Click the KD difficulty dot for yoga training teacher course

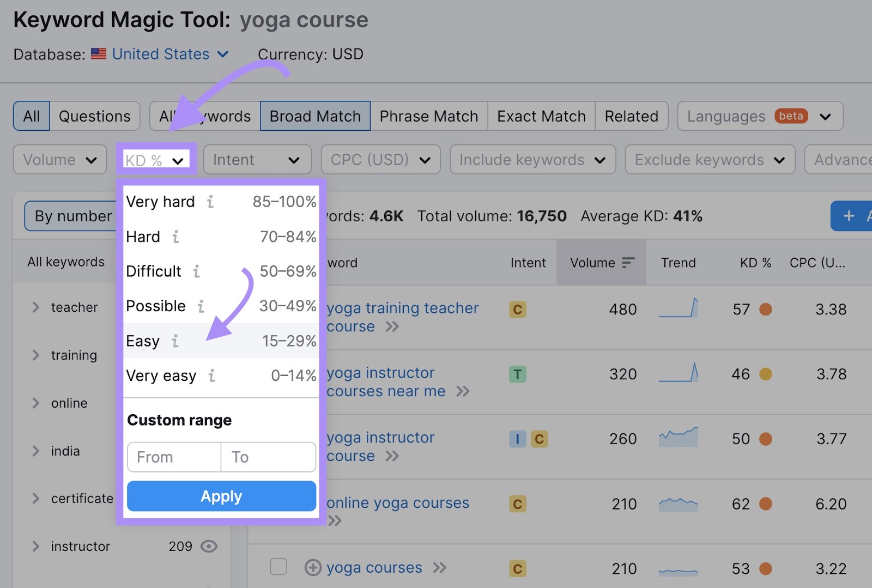(766, 309)
